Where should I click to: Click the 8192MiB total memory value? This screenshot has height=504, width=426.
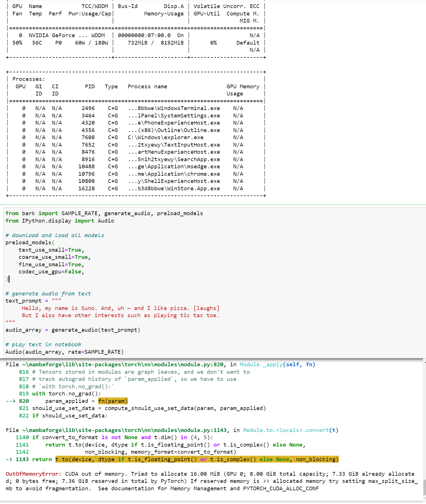(x=172, y=43)
